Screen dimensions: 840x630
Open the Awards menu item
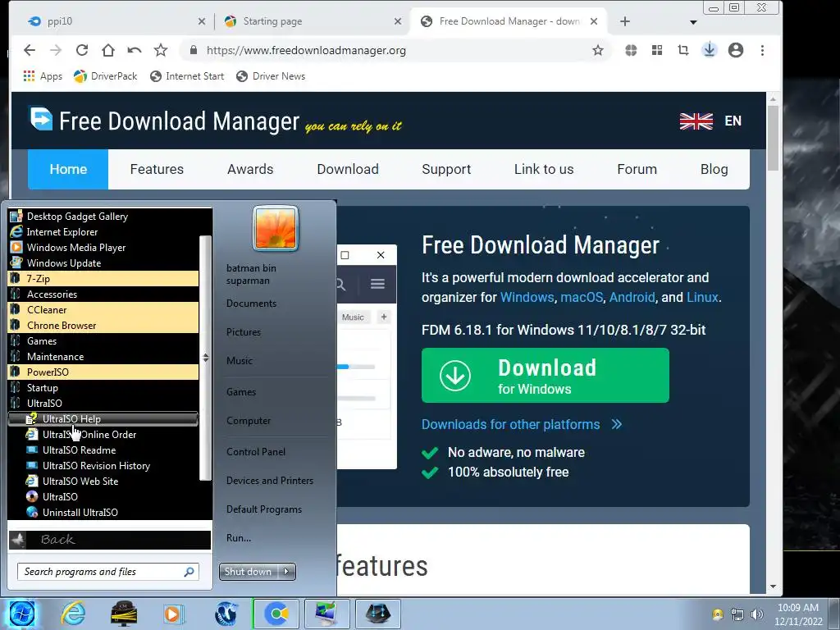click(x=250, y=169)
